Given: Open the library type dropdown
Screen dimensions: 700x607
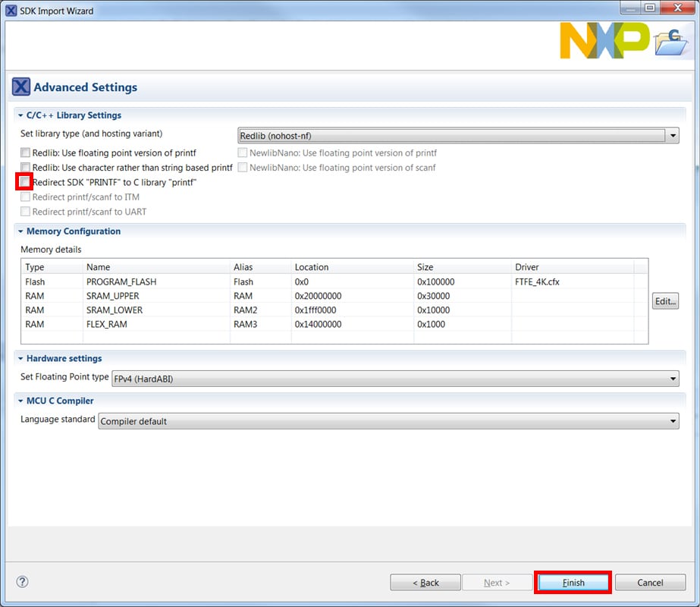Looking at the screenshot, I should click(x=458, y=136).
